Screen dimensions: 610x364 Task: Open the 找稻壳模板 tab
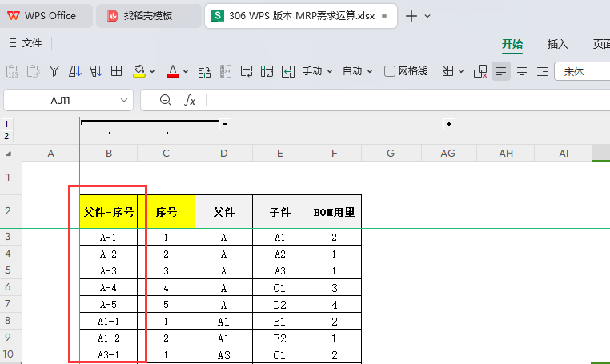[149, 15]
